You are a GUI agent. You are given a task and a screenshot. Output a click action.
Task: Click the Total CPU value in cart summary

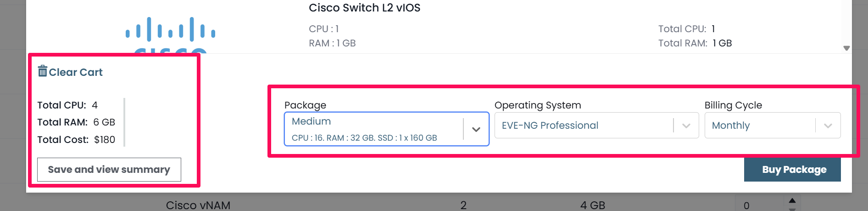point(95,105)
